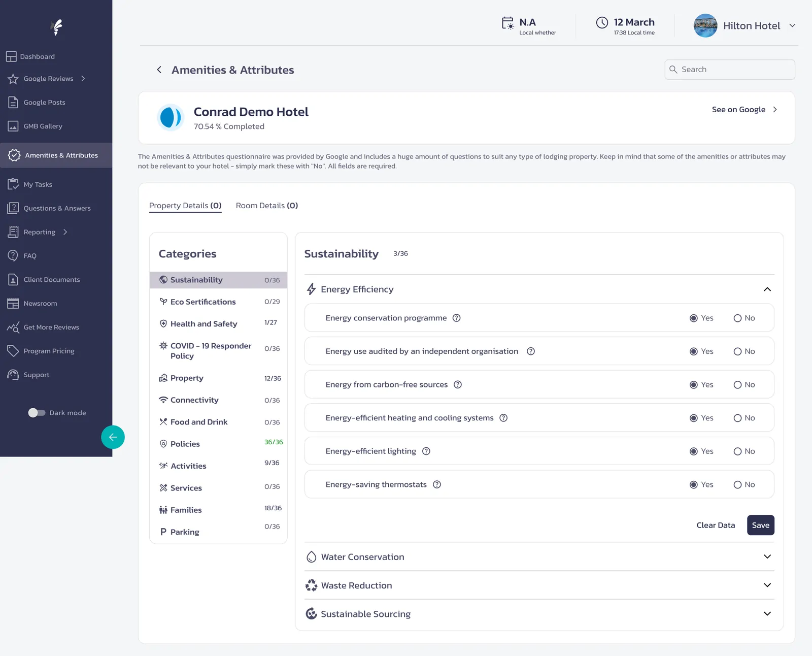The width and height of the screenshot is (812, 656).
Task: Open Questions & Answers icon
Action: pyautogui.click(x=13, y=208)
